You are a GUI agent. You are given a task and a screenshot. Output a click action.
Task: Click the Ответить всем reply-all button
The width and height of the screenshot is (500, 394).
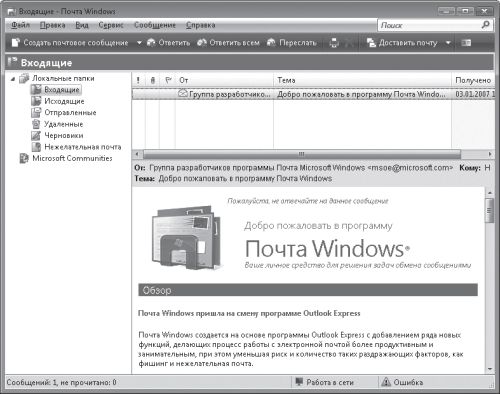[x=228, y=43]
